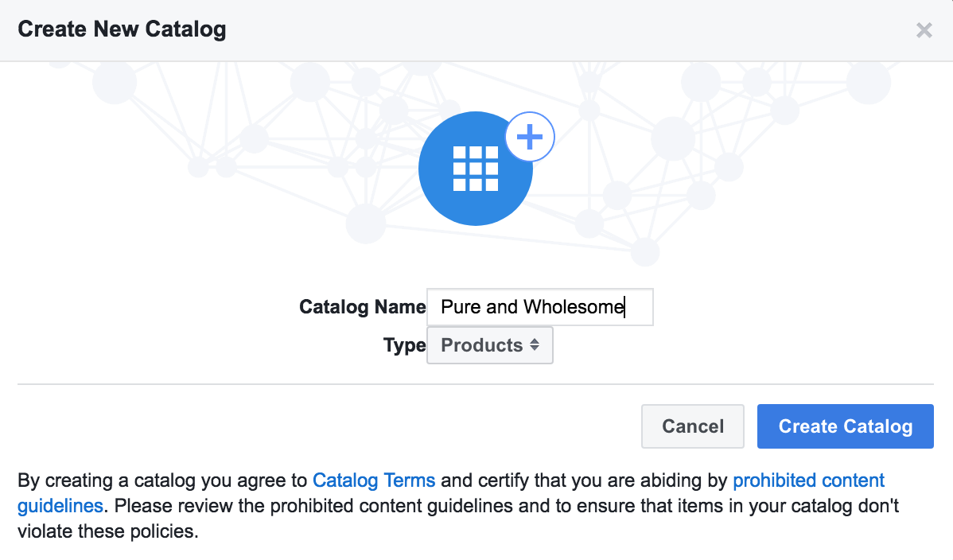Click the Type label
Viewport: 953px width, 560px height.
point(404,345)
